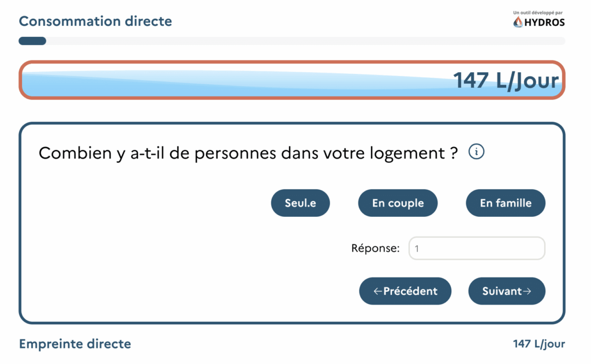Focus the Réponse number input field

(477, 249)
